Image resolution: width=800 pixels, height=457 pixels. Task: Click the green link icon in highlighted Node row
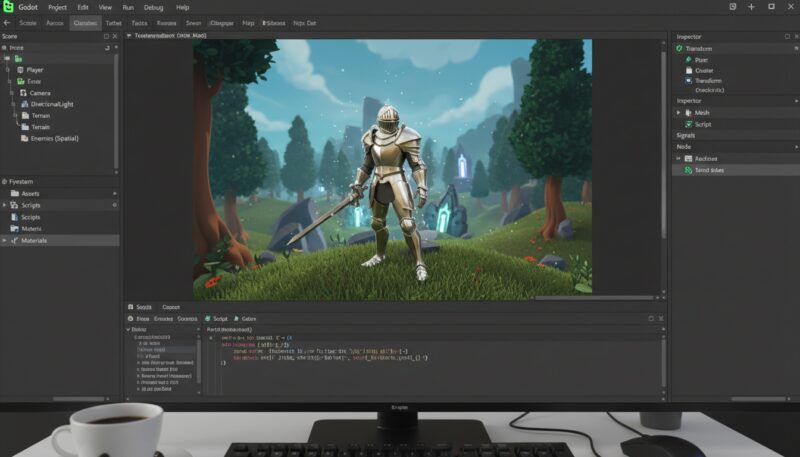[688, 170]
